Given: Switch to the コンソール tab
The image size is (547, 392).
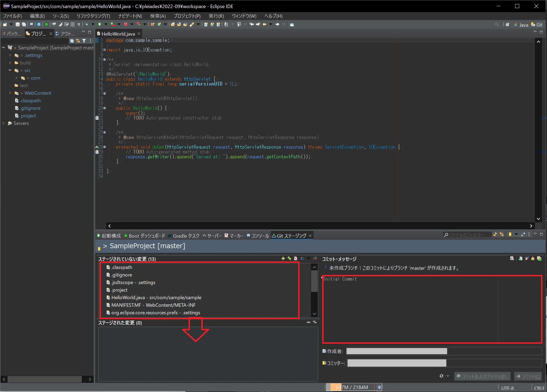Looking at the screenshot, I should (x=258, y=236).
